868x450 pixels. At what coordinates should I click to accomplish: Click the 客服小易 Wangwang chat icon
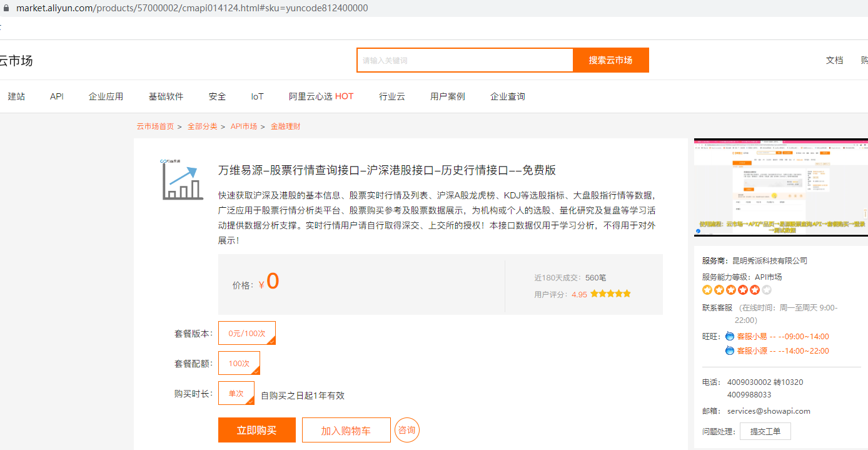click(x=729, y=336)
